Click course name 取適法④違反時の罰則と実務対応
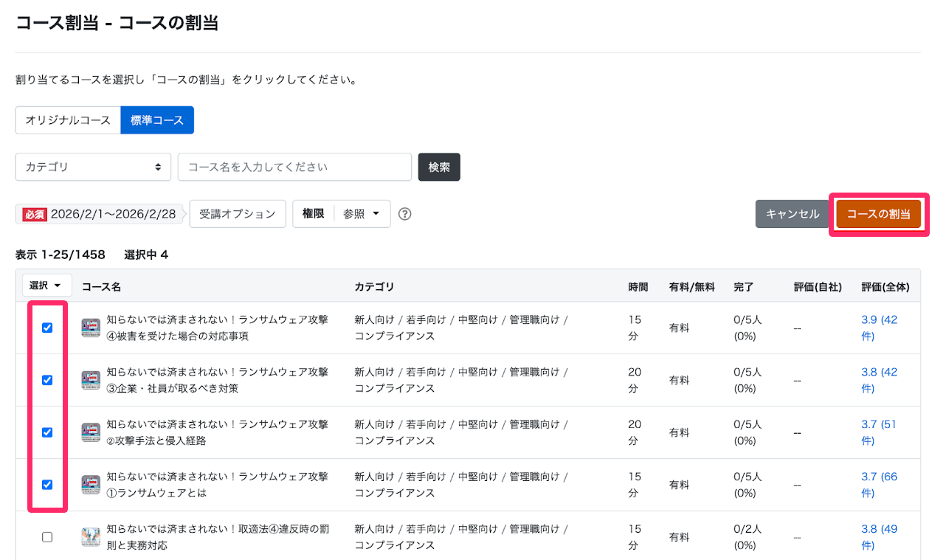This screenshot has width=946, height=560. [x=218, y=537]
